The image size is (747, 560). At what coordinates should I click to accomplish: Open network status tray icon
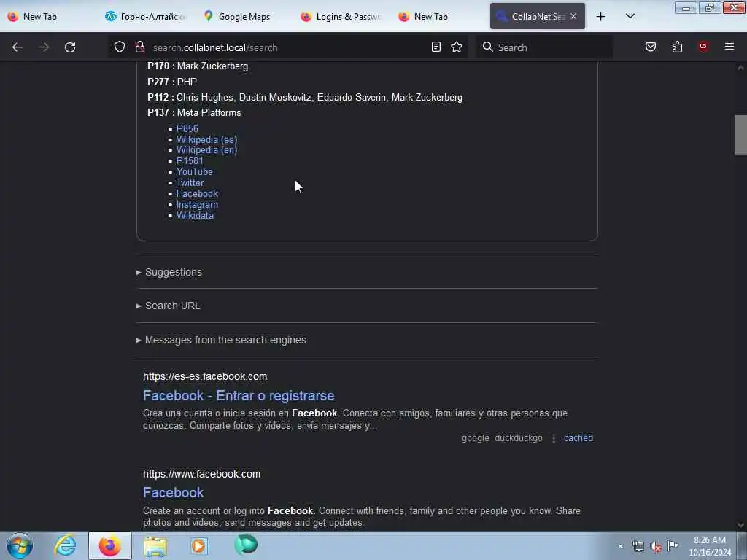pyautogui.click(x=638, y=547)
